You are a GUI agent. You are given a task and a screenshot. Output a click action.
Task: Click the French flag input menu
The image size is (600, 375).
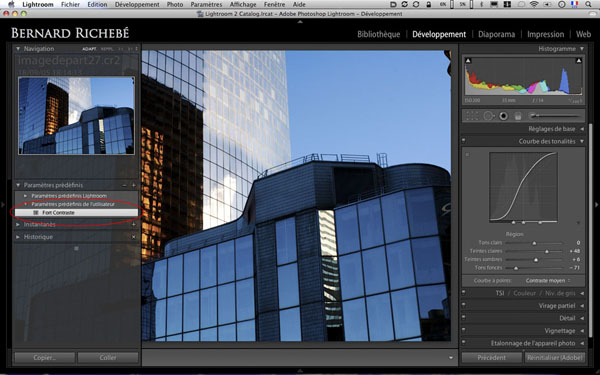[574, 4]
